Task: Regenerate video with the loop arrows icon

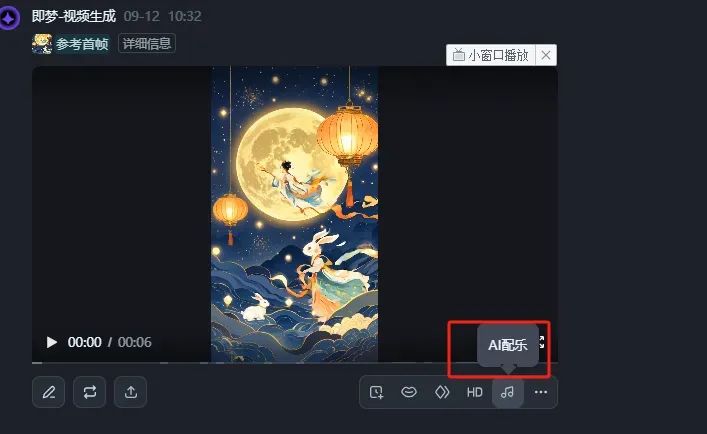Action: (90, 392)
